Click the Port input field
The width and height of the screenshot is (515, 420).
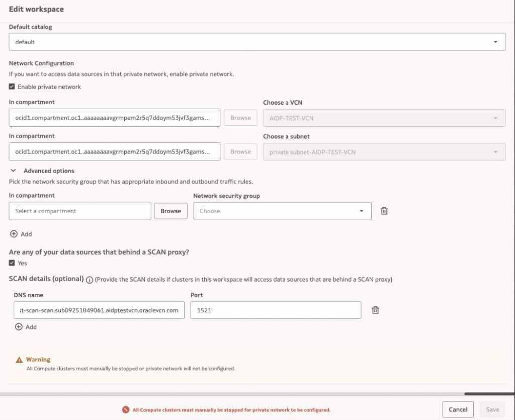276,310
